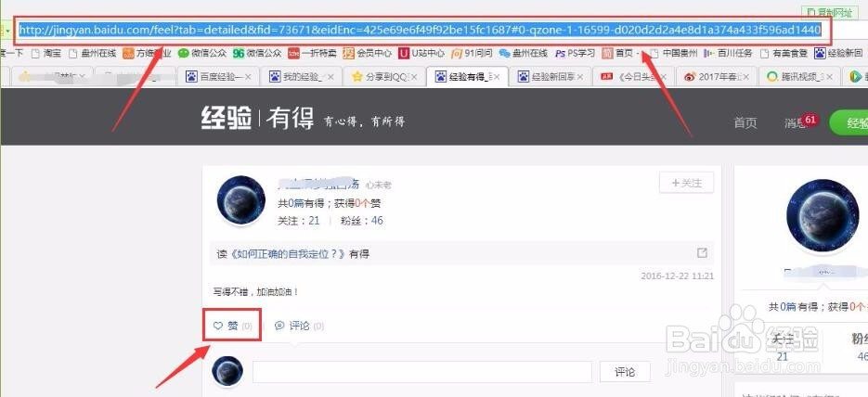
Task: Switch to the 我的经验 browser tab
Action: (300, 77)
